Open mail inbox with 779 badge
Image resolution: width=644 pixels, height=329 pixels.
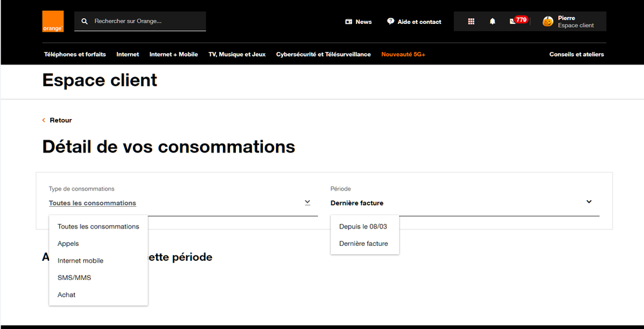[x=514, y=21]
